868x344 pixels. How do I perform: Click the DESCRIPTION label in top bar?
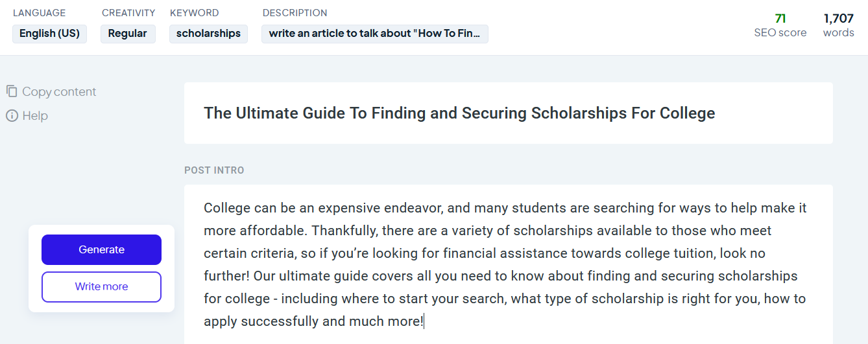click(295, 13)
